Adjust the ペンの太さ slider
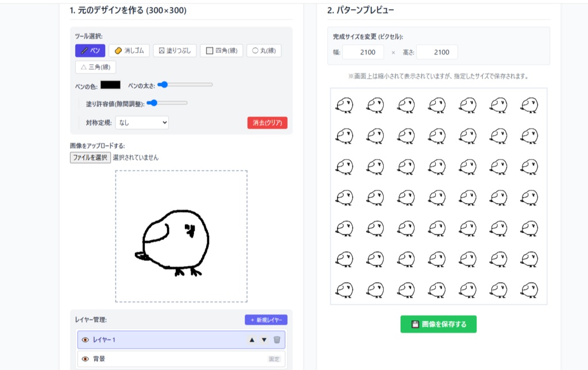 point(185,85)
